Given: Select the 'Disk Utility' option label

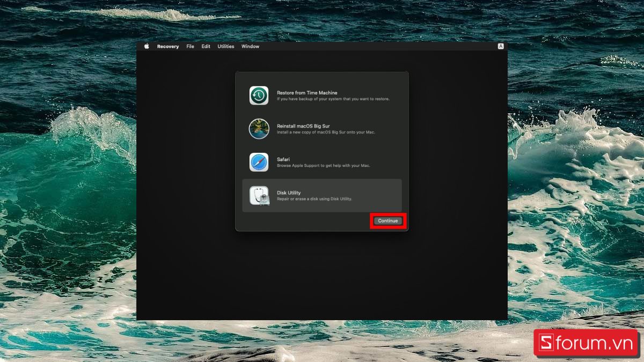Looking at the screenshot, I should 289,193.
